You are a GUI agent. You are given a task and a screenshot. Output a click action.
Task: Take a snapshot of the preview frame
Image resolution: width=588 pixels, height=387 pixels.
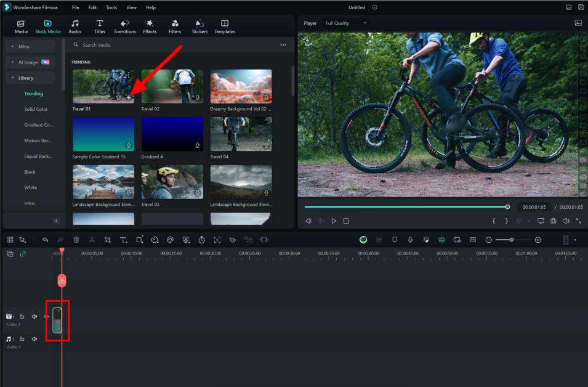tap(554, 220)
